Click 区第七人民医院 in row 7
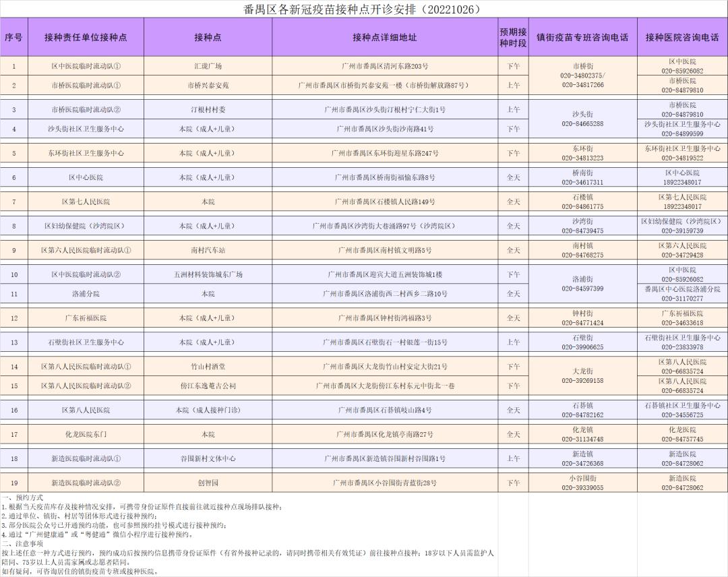 86,202
